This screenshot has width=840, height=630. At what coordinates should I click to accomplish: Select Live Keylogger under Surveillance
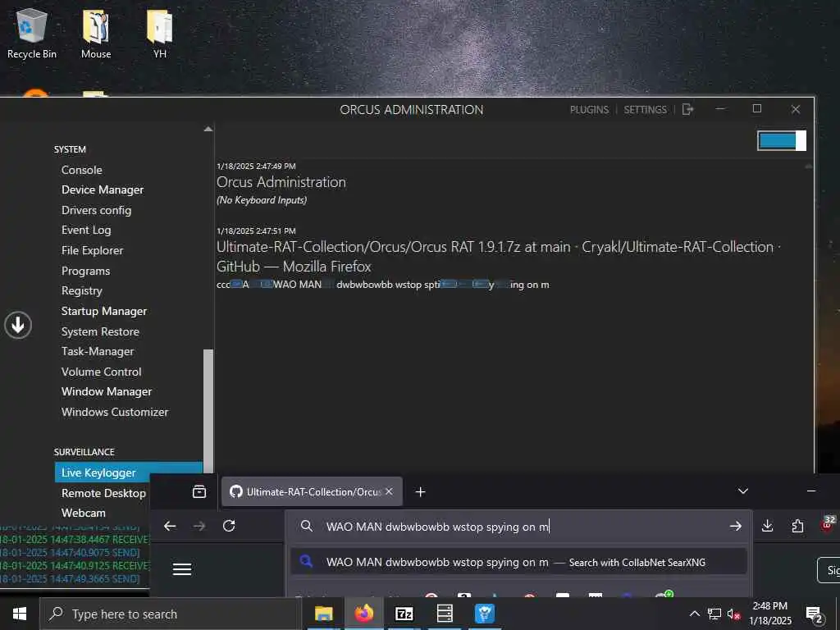coord(129,472)
